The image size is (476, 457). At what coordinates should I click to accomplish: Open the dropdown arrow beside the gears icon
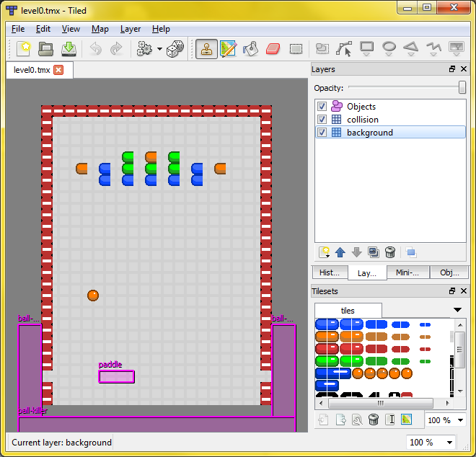point(159,48)
